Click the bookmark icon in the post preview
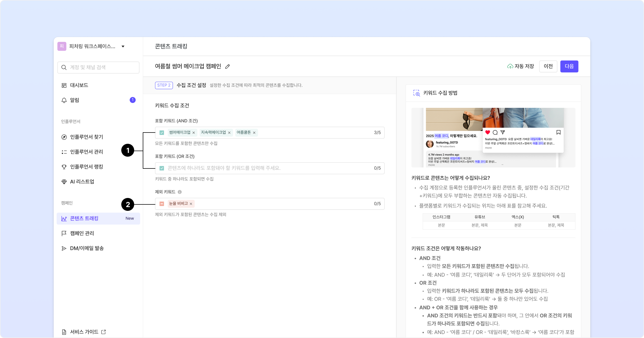The image size is (644, 338). [x=558, y=132]
